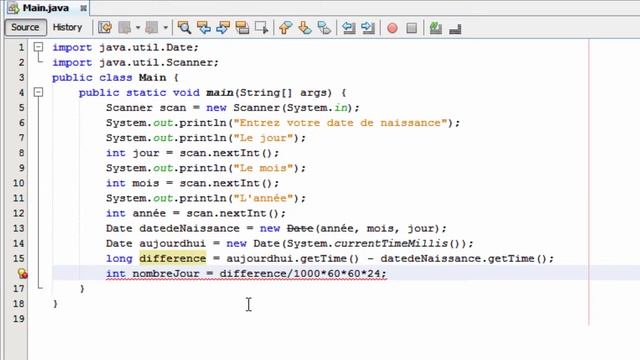Switch to History view
Viewport: 640px width, 360px height.
pyautogui.click(x=67, y=27)
